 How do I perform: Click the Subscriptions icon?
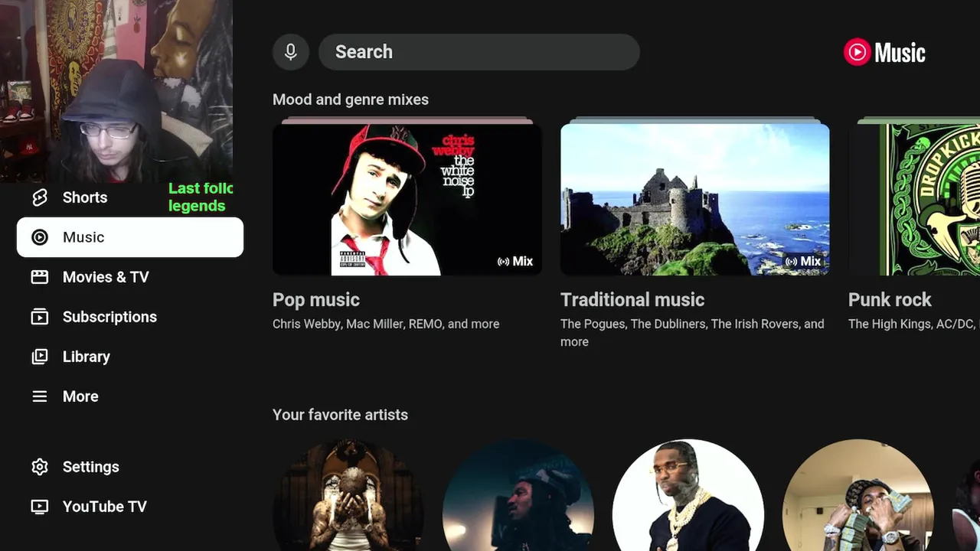(40, 317)
